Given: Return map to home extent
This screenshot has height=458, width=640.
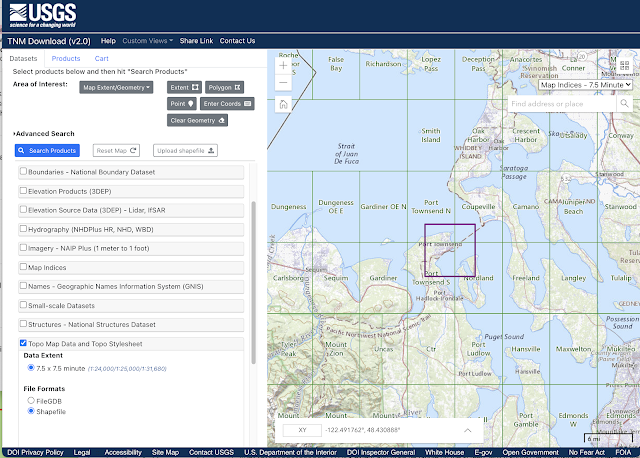Looking at the screenshot, I should coord(283,104).
